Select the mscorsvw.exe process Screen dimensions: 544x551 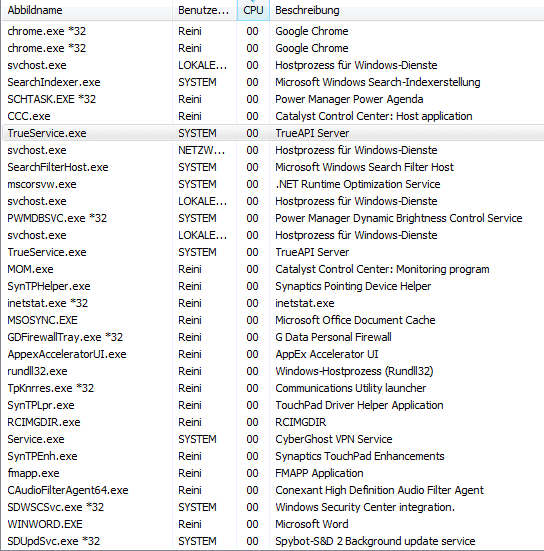pos(42,184)
